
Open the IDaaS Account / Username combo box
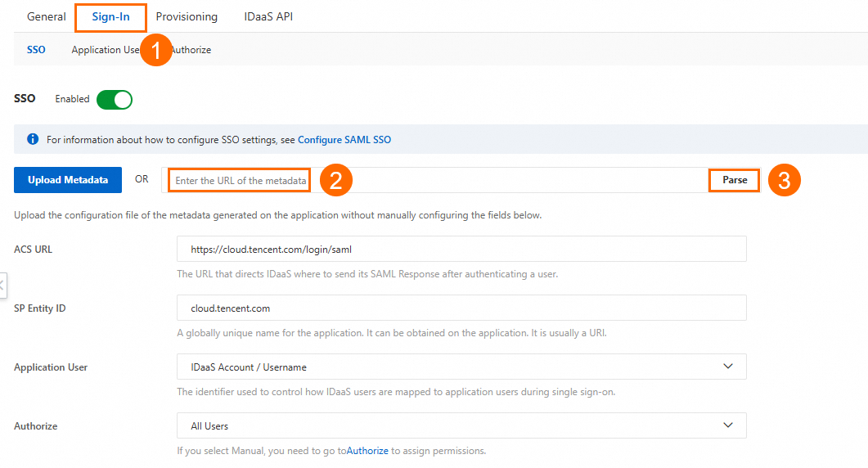pos(461,367)
